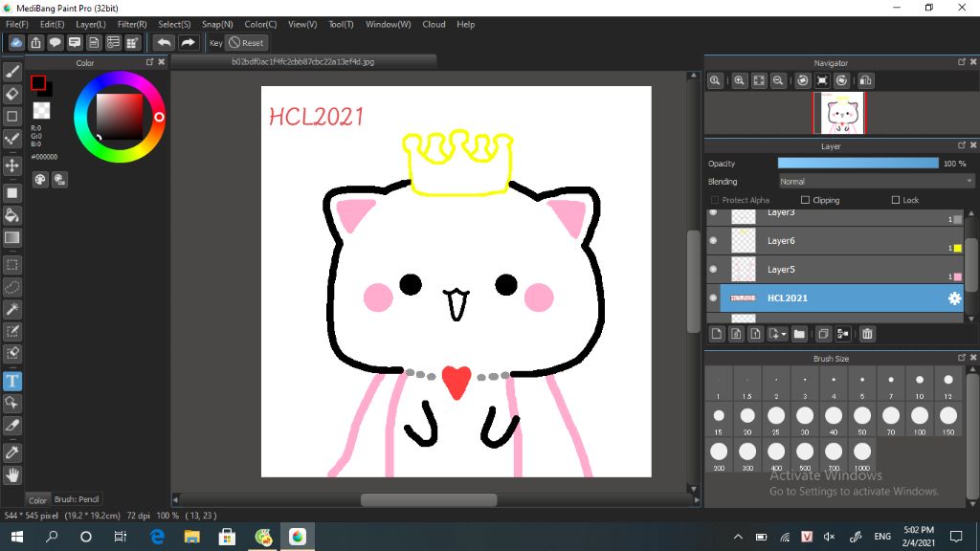This screenshot has height=551, width=980.
Task: Choose brush size 300 preset
Action: pyautogui.click(x=747, y=456)
